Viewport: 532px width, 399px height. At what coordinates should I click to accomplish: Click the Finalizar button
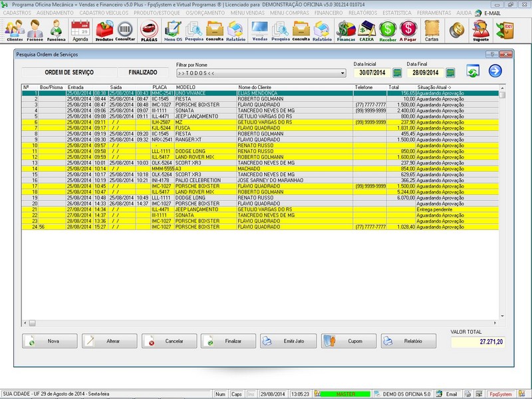227,341
